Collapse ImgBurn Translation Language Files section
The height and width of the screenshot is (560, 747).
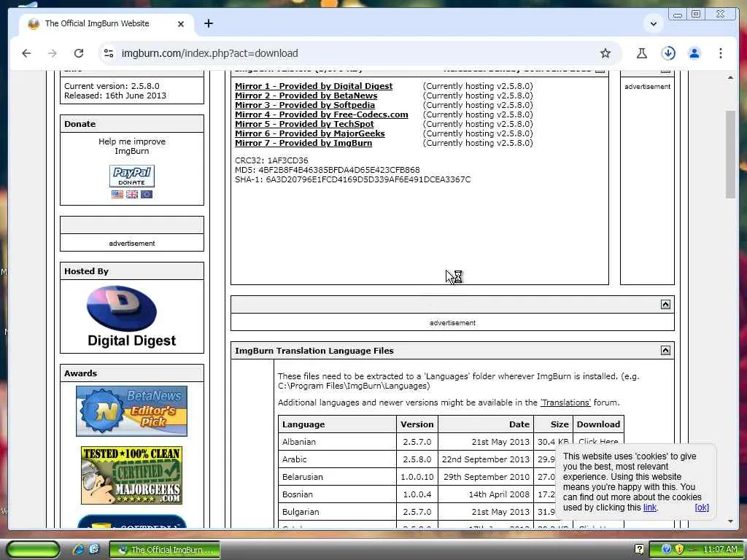click(x=665, y=351)
